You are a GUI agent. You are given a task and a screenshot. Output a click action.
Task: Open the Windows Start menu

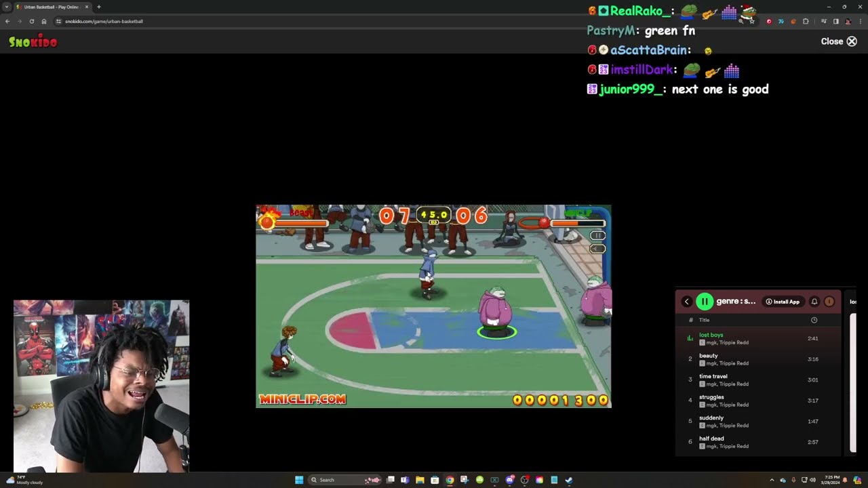(x=299, y=480)
